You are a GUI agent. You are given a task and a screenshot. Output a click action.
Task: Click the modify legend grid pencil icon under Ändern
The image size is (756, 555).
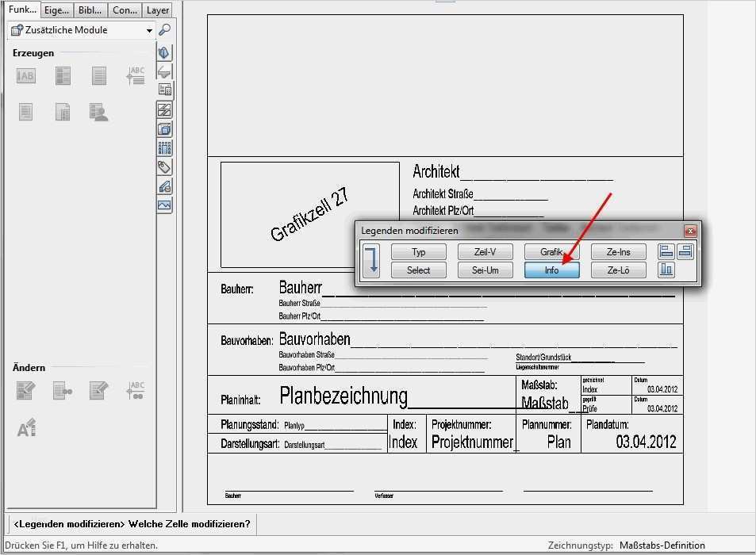[x=25, y=390]
